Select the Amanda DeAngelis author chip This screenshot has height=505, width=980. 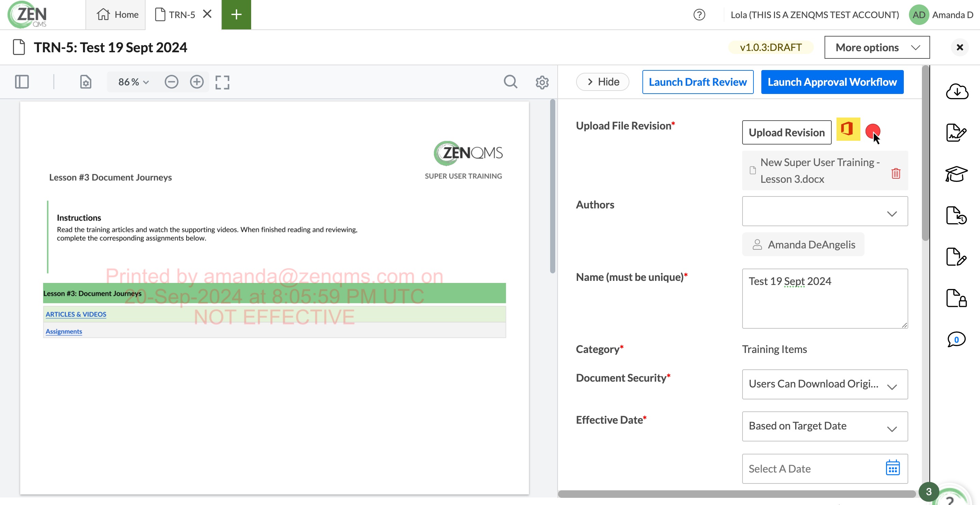(803, 245)
